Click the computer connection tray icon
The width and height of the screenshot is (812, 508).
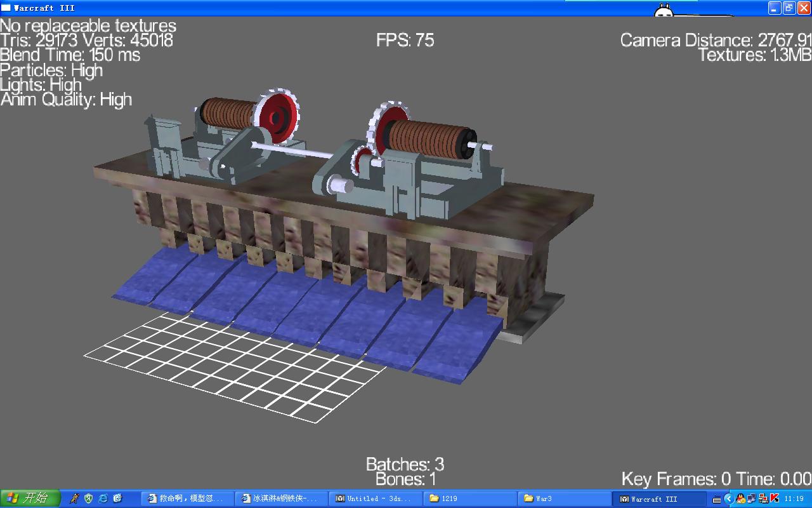click(763, 498)
